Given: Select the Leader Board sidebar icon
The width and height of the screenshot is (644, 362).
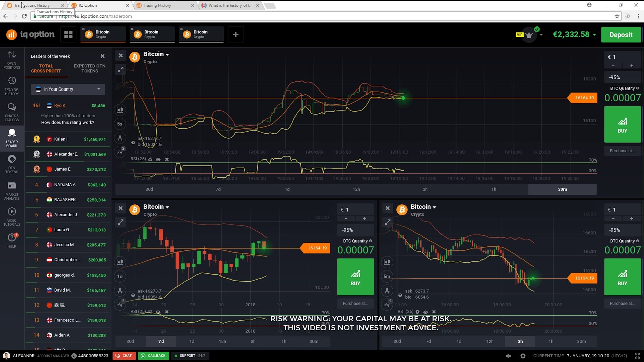Looking at the screenshot, I should tap(12, 138).
